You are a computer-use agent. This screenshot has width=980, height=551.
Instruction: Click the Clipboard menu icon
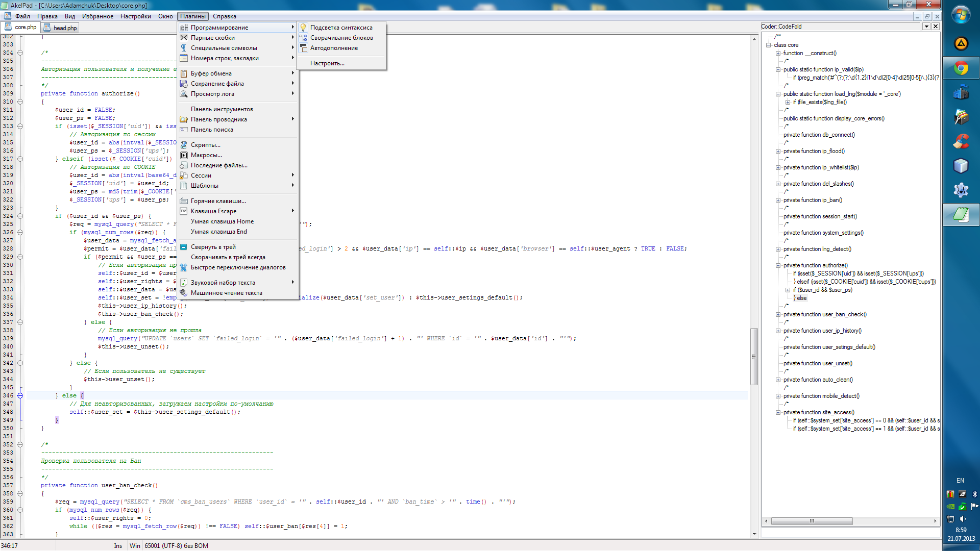(184, 73)
